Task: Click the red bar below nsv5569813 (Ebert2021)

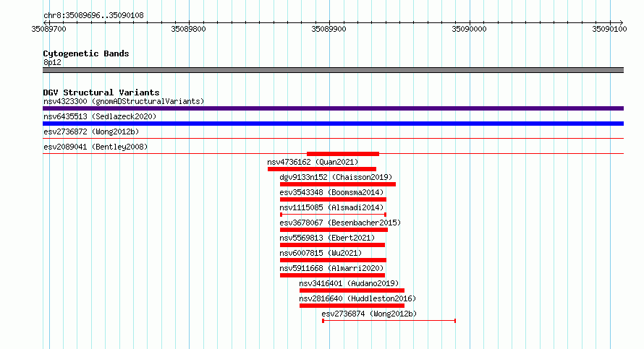Action: click(332, 245)
